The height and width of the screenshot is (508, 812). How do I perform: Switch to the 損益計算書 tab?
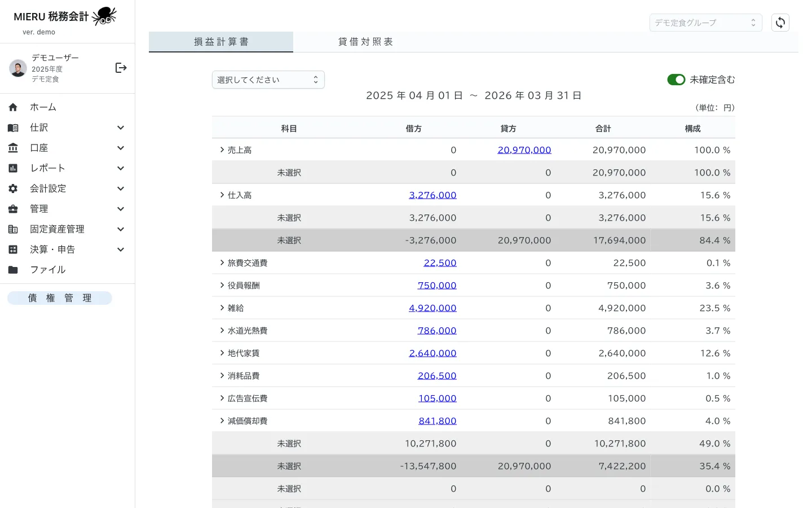[x=221, y=42]
